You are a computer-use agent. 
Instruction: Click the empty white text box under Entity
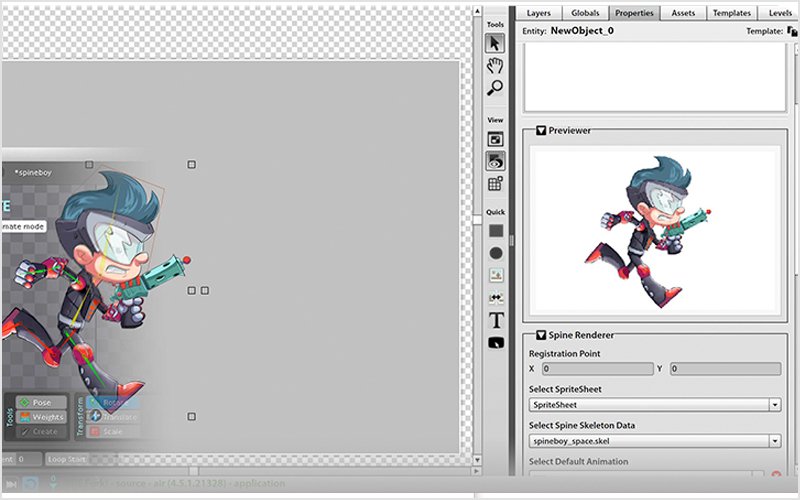(x=655, y=78)
